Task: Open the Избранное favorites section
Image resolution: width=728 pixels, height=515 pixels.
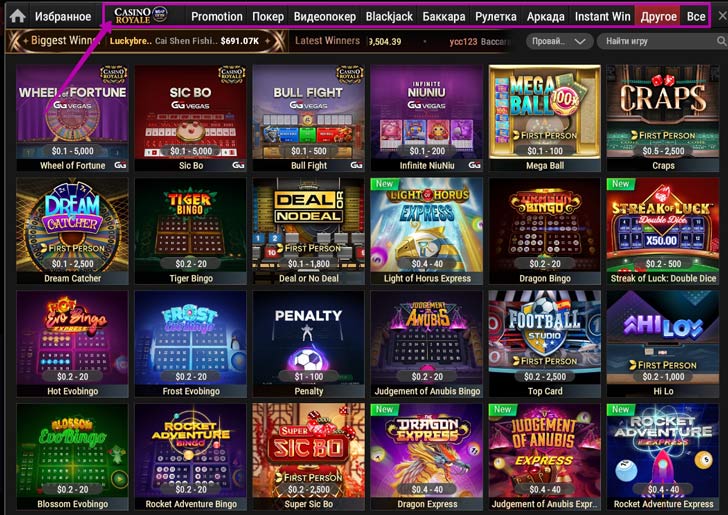Action: (x=63, y=17)
